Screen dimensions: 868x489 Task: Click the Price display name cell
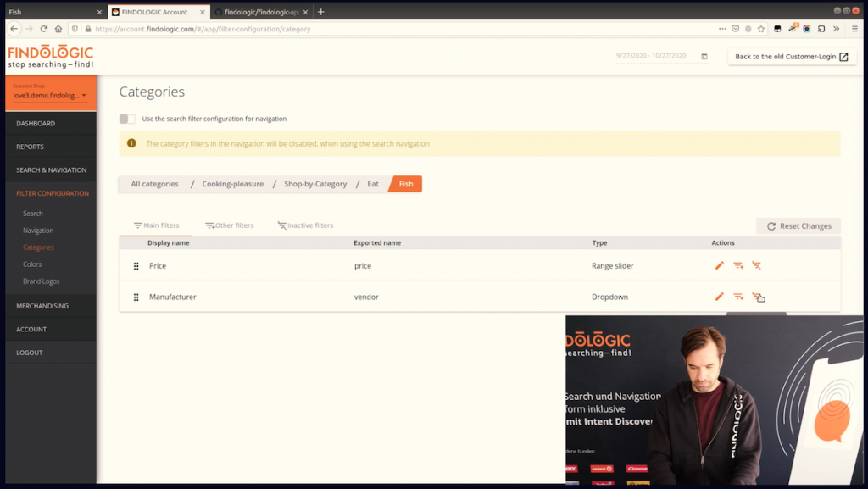[158, 265]
